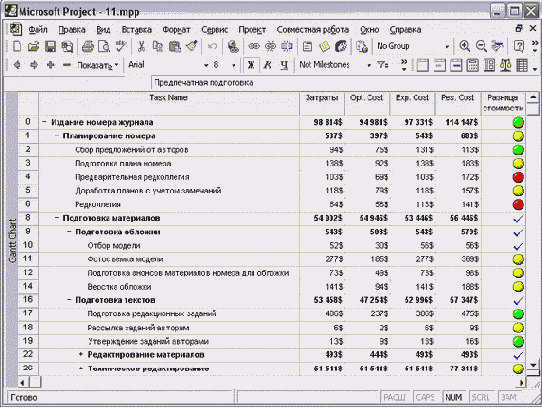Click the Zoom In magnifier icon
The width and height of the screenshot is (542, 407).
point(465,46)
